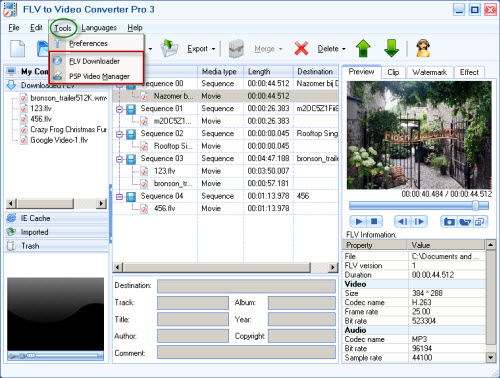
Task: Select the 123.flv movie under Sequence 03
Action: [164, 171]
